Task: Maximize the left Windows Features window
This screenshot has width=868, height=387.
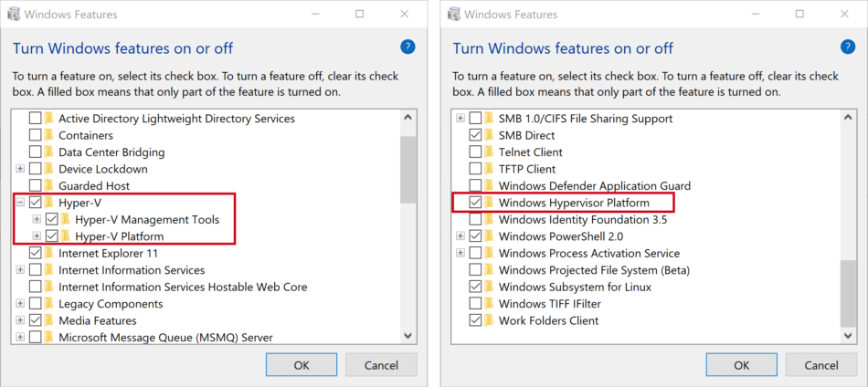Action: click(359, 14)
